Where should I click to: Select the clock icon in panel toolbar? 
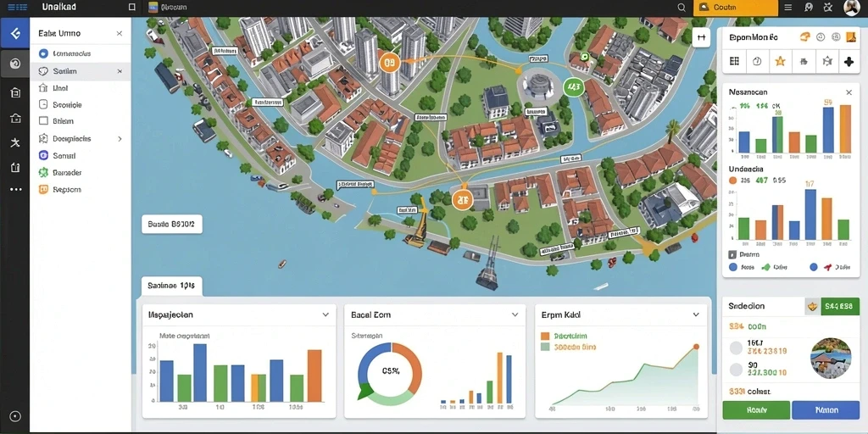click(x=757, y=61)
